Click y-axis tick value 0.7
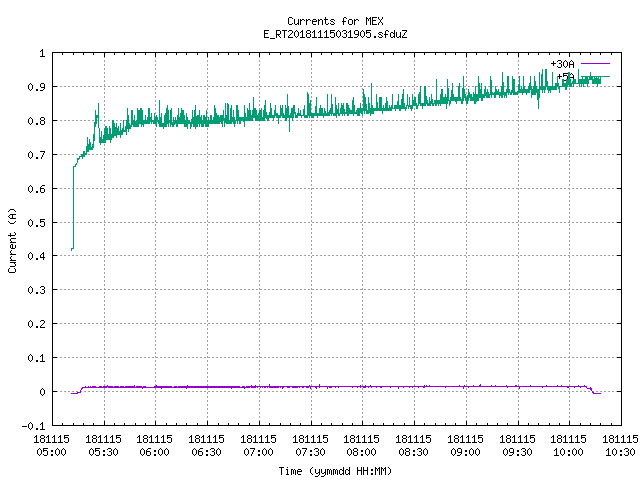This screenshot has height=480, width=640. [36, 155]
